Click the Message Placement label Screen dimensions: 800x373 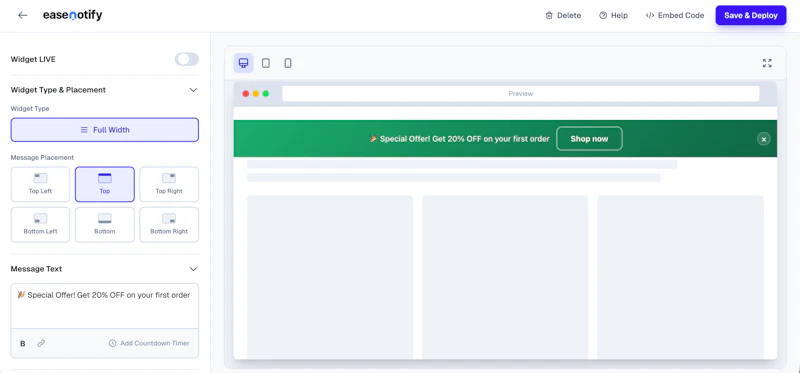click(42, 158)
